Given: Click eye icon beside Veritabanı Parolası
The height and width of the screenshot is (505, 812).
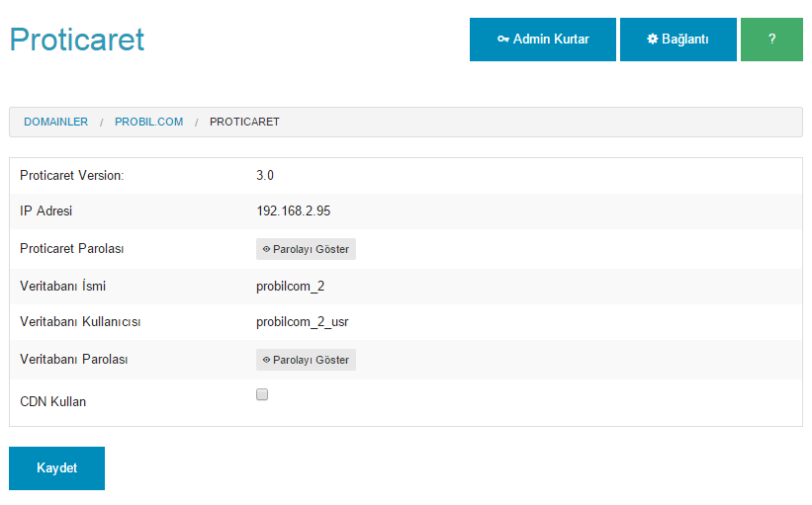Looking at the screenshot, I should (266, 360).
